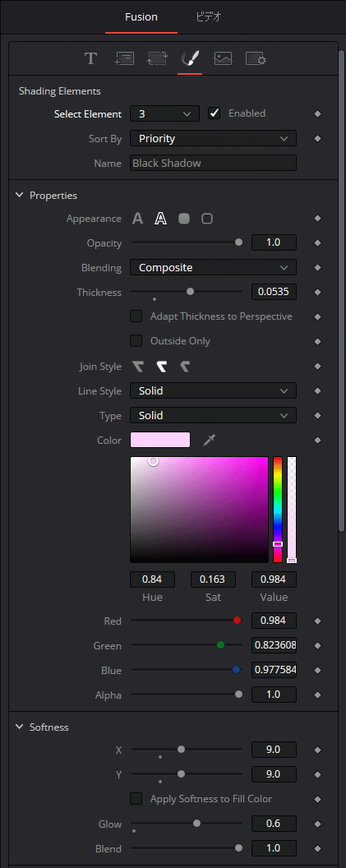Open the Select Element dropdown
The height and width of the screenshot is (868, 346).
(164, 113)
